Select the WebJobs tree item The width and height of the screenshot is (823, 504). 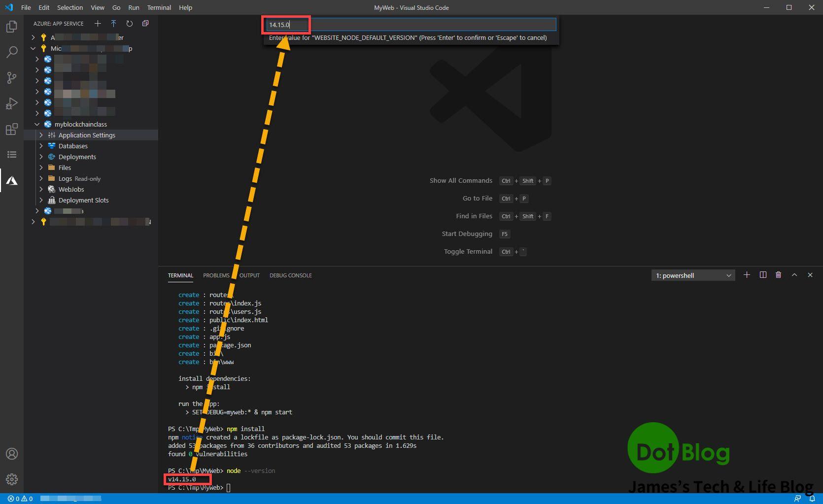point(71,189)
